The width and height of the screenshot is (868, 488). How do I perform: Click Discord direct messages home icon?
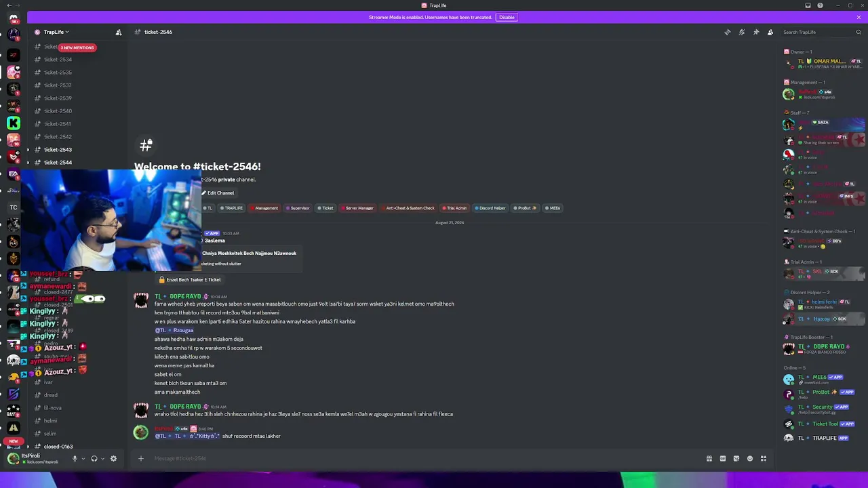point(14,18)
